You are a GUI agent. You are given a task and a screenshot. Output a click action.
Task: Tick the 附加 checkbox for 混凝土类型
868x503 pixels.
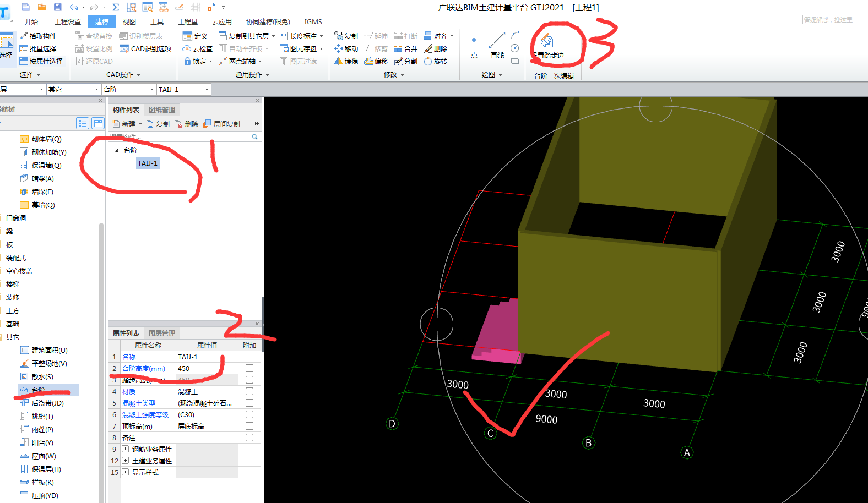[249, 403]
